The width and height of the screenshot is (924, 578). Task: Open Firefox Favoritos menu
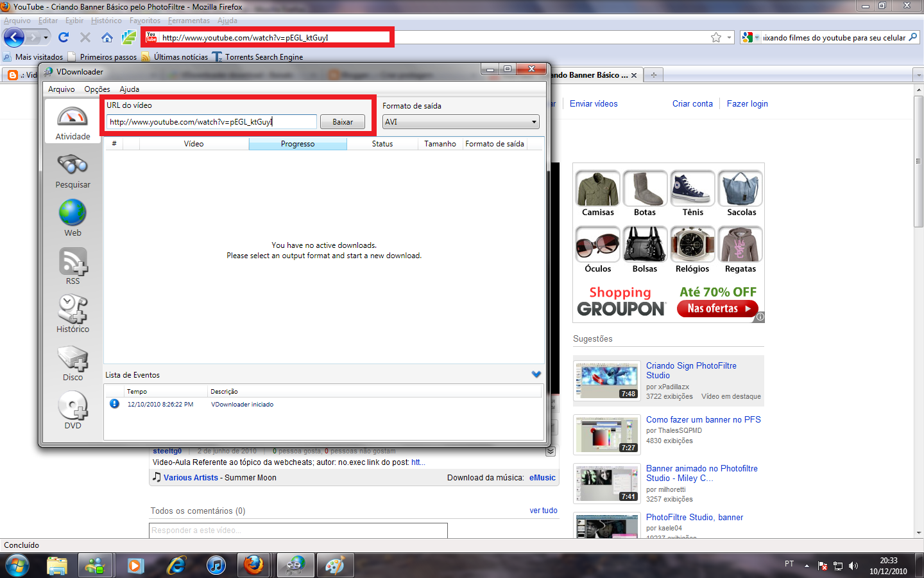point(145,21)
